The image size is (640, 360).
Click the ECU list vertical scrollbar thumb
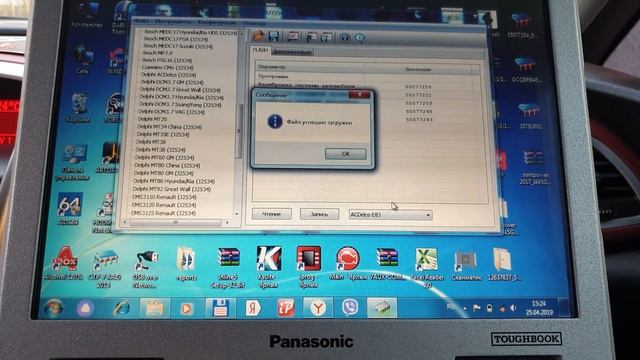click(x=239, y=131)
